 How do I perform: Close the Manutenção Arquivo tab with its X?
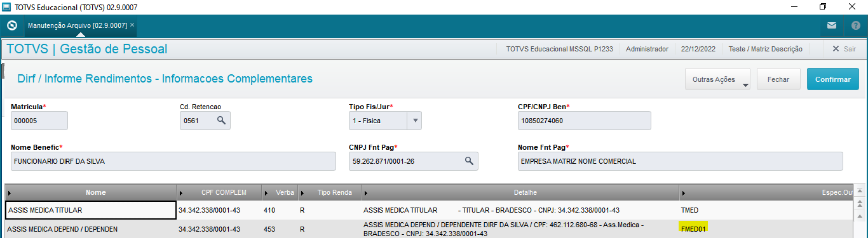[132, 25]
